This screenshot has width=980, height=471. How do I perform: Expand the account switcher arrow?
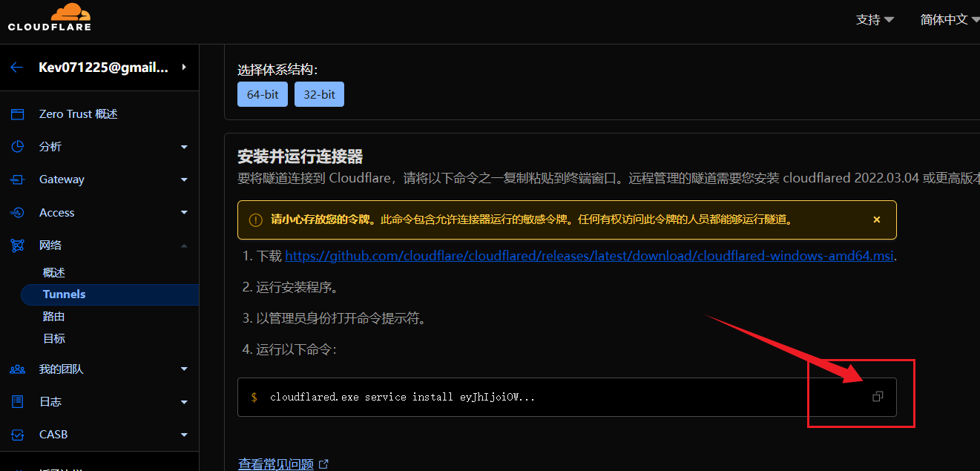pos(184,67)
